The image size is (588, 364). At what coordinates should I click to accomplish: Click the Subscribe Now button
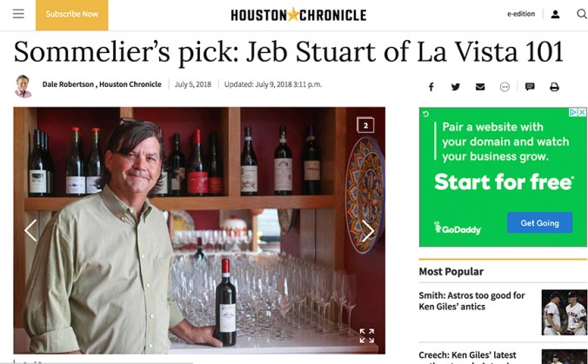tap(72, 14)
